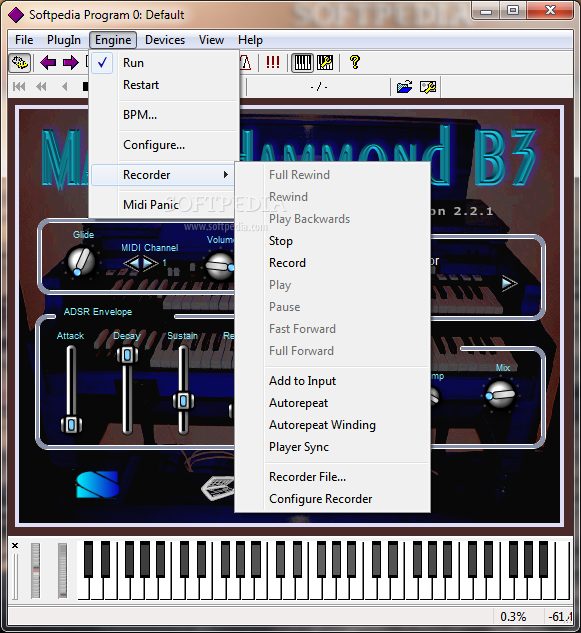Click the grayed-out Play Backwards entry
Screen dimensions: 581x633
pos(333,219)
